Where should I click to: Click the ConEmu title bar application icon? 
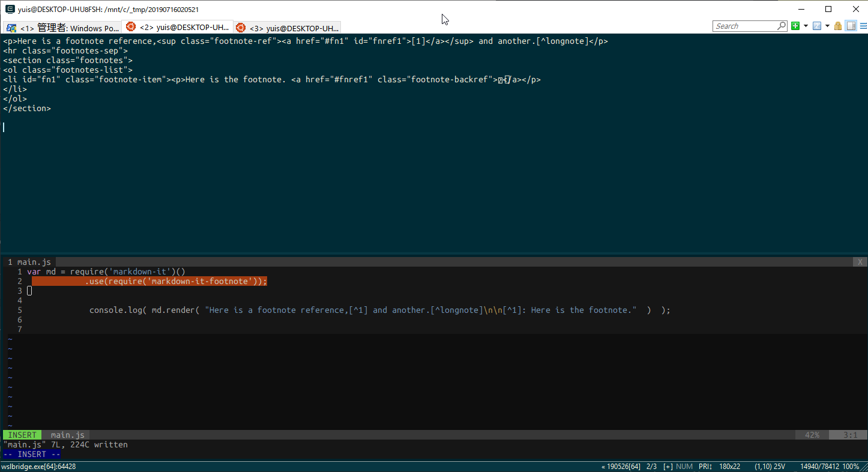10,9
